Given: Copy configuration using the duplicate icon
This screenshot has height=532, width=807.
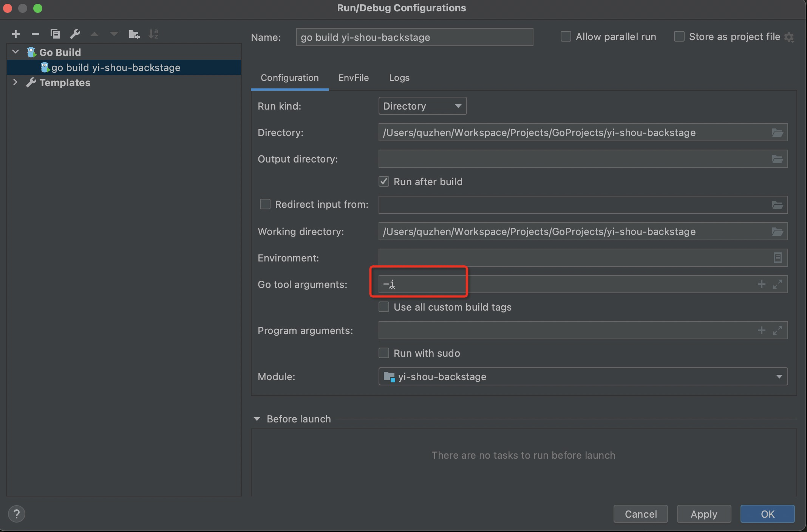Looking at the screenshot, I should [x=55, y=34].
